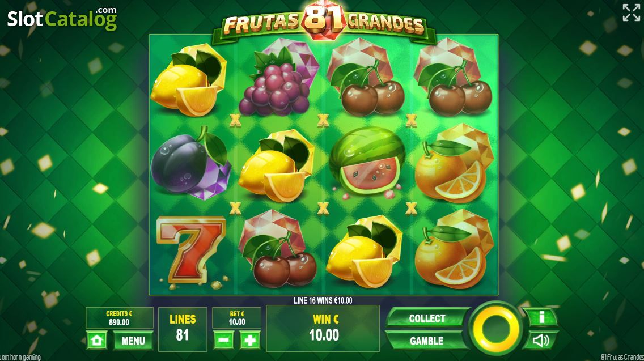Screen dimensions: 644x361
Task: Click the watermelon symbol
Action: click(367, 163)
